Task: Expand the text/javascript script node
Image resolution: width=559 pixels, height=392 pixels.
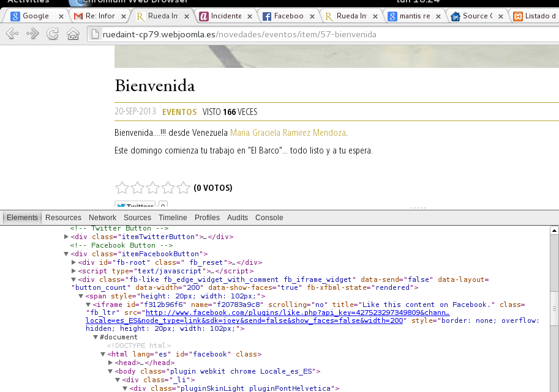Action: coord(73,271)
